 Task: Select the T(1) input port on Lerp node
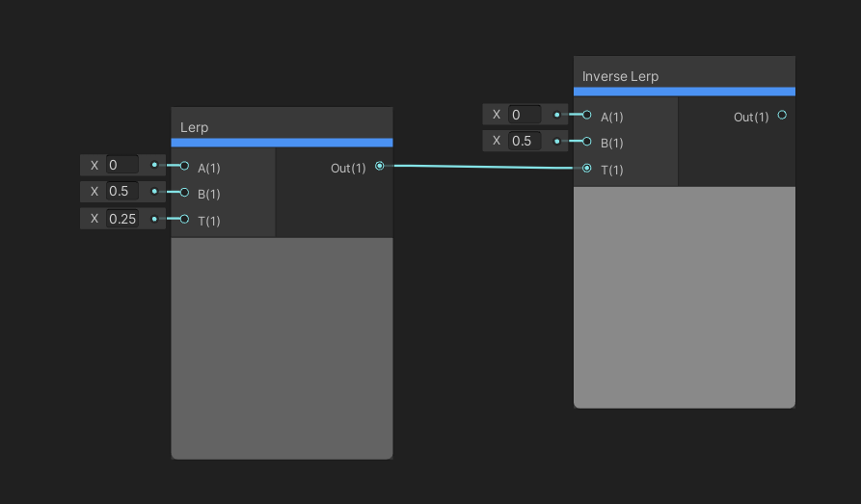tap(184, 219)
